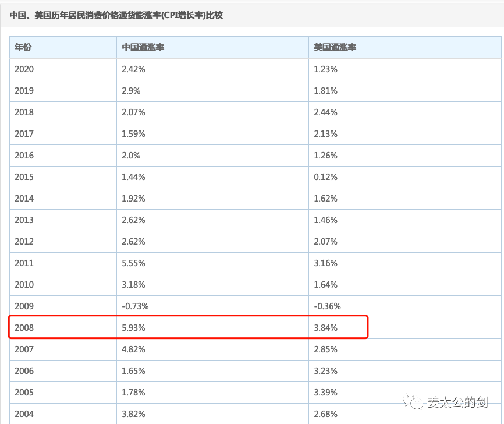The width and height of the screenshot is (504, 424).
Task: Click US inflation value 1.26%
Action: point(325,156)
